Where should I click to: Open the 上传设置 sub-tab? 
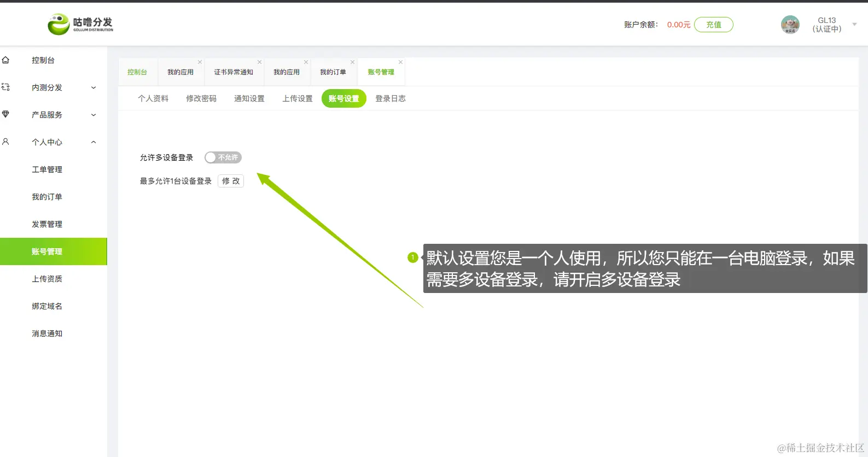tap(298, 98)
